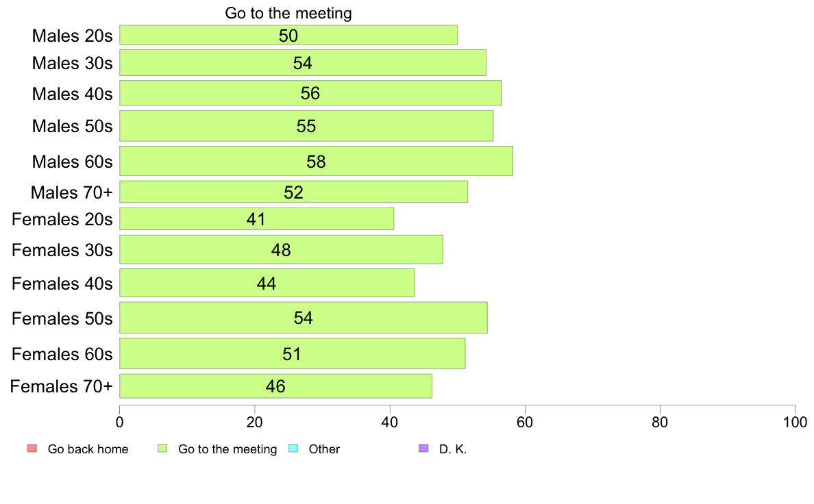Viewport: 814px width, 504px height.
Task: Click the green Go to the meeting swatch
Action: [x=162, y=449]
